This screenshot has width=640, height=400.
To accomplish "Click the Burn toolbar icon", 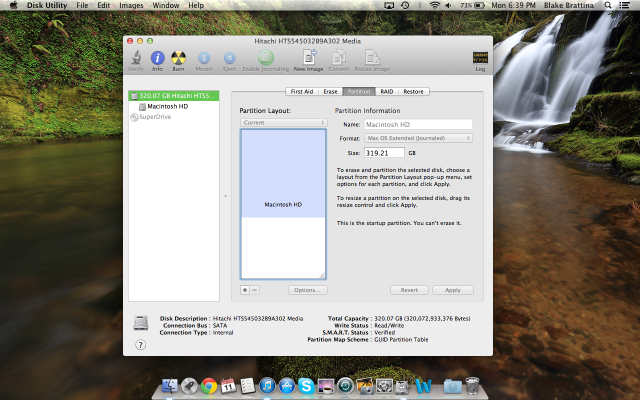I will (x=178, y=58).
